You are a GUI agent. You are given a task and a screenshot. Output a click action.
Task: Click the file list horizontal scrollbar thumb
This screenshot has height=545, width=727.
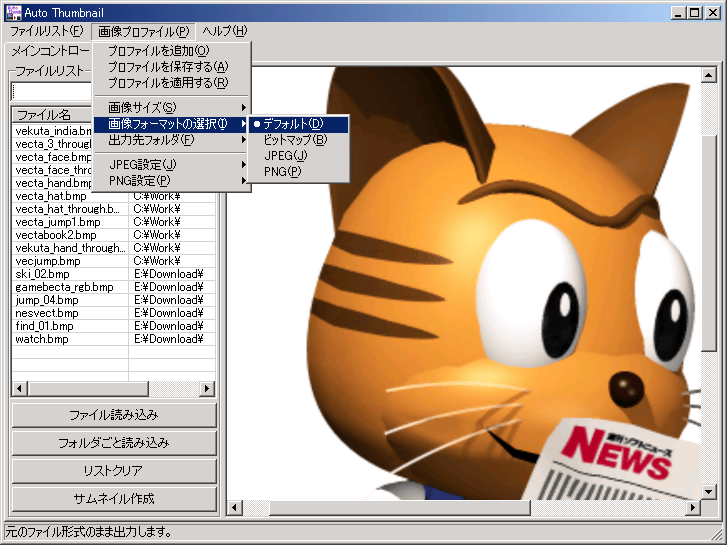click(88, 388)
